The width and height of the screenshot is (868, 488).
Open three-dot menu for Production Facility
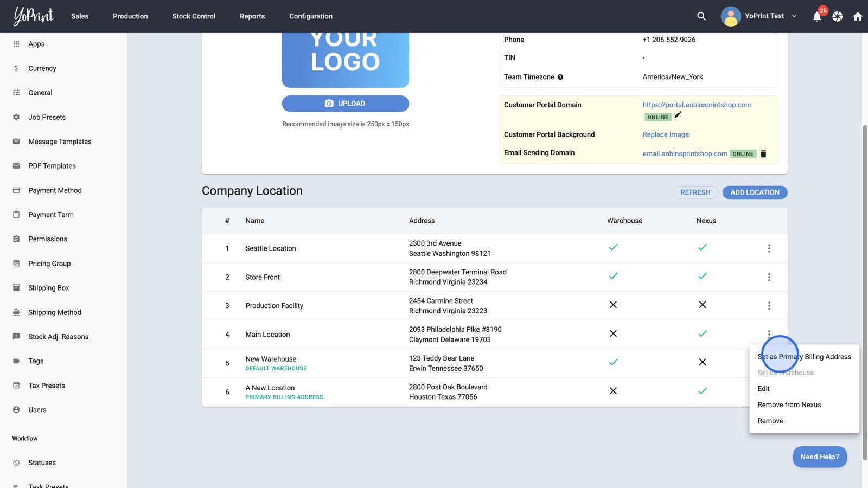click(x=769, y=306)
